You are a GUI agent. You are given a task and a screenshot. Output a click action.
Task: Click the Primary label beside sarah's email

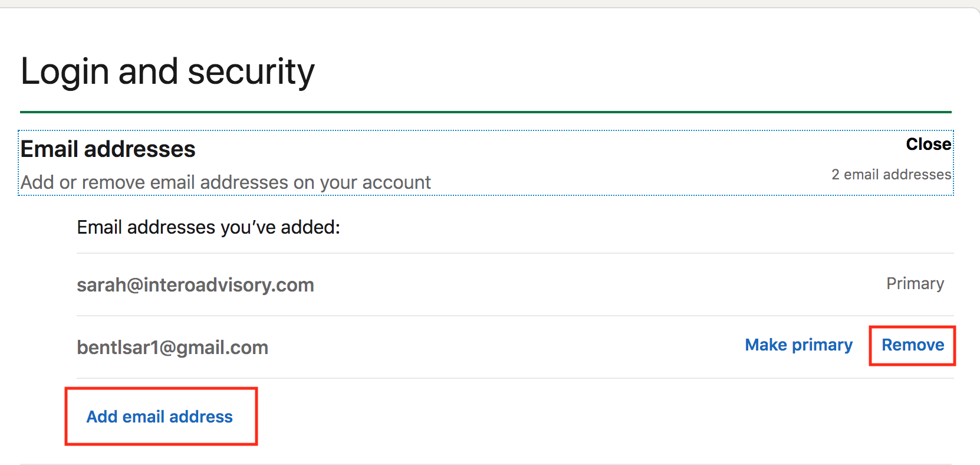coord(915,284)
